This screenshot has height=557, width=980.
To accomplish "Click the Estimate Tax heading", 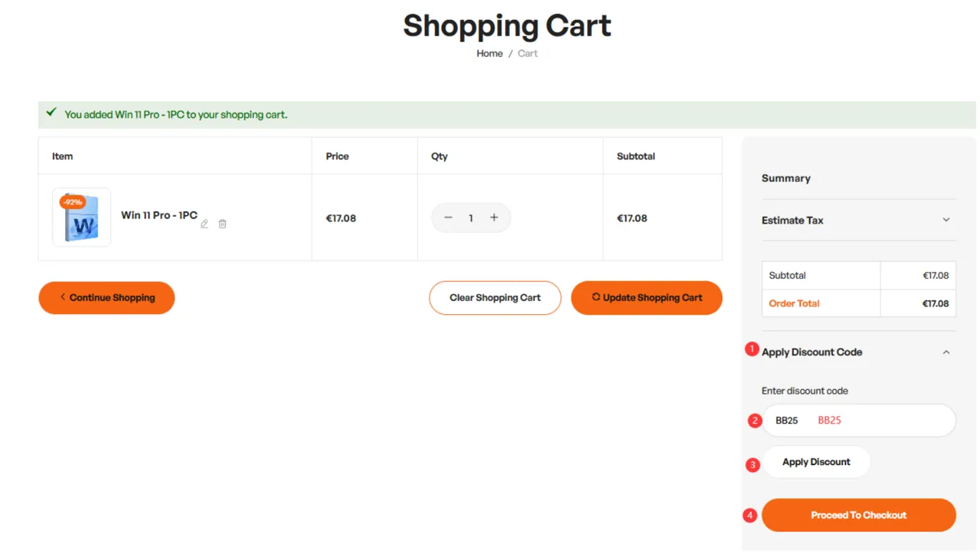I will pos(792,220).
